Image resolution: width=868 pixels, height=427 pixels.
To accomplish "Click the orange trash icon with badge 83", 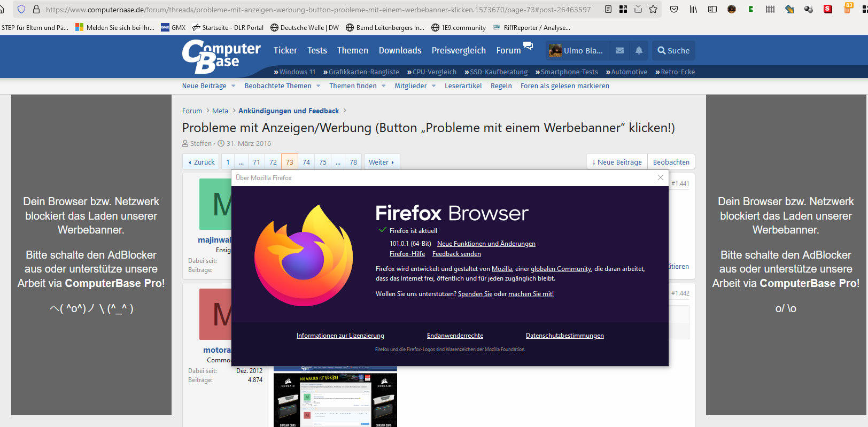I will (x=848, y=8).
